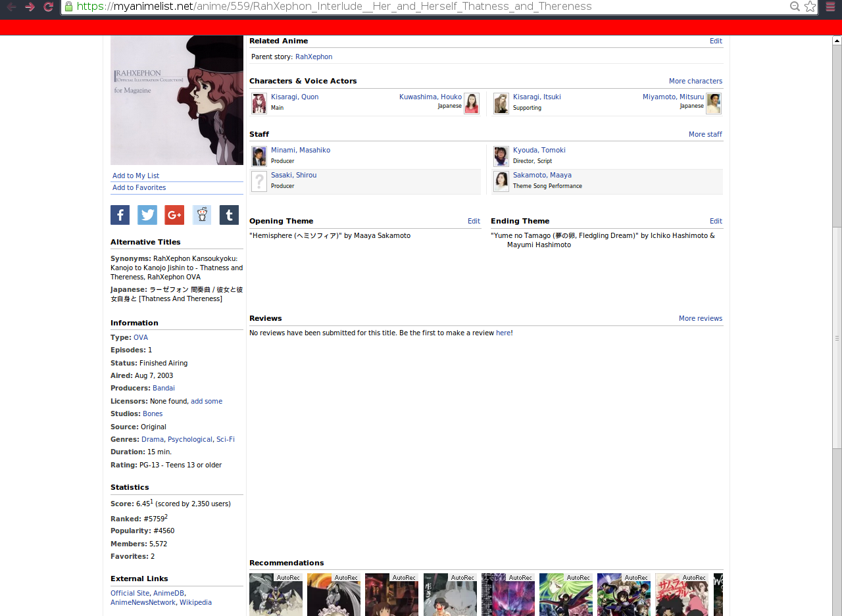Open the RahXephon parent story link
This screenshot has height=616, width=842.
pyautogui.click(x=314, y=57)
